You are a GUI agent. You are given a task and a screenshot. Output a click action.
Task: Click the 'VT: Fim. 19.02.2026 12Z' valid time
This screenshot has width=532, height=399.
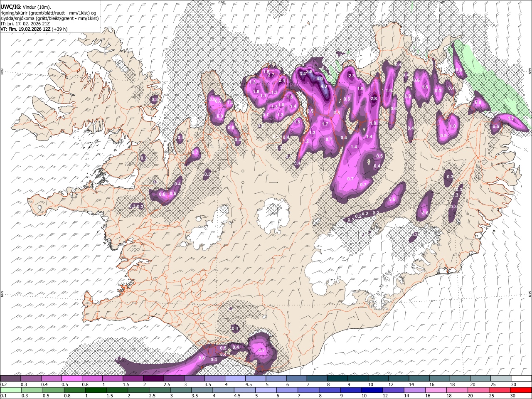pyautogui.click(x=25, y=29)
